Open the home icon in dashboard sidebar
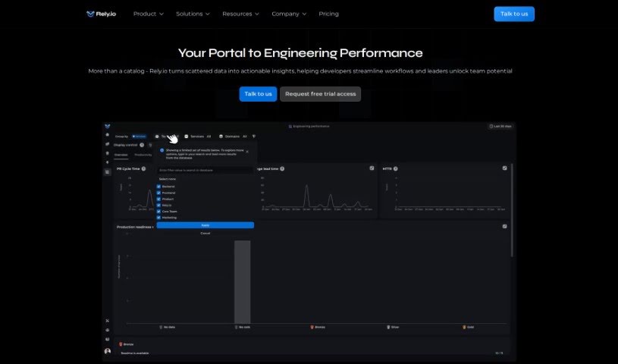The height and width of the screenshot is (364, 618). click(107, 135)
